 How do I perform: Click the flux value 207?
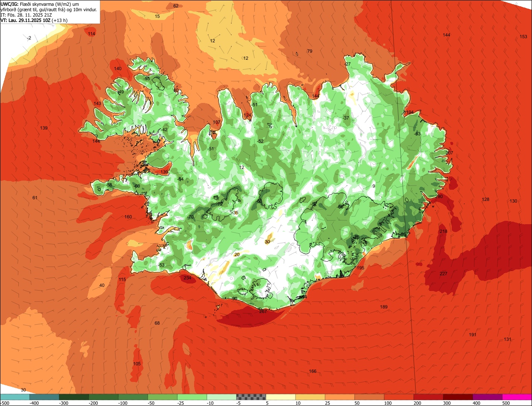coord(449,153)
